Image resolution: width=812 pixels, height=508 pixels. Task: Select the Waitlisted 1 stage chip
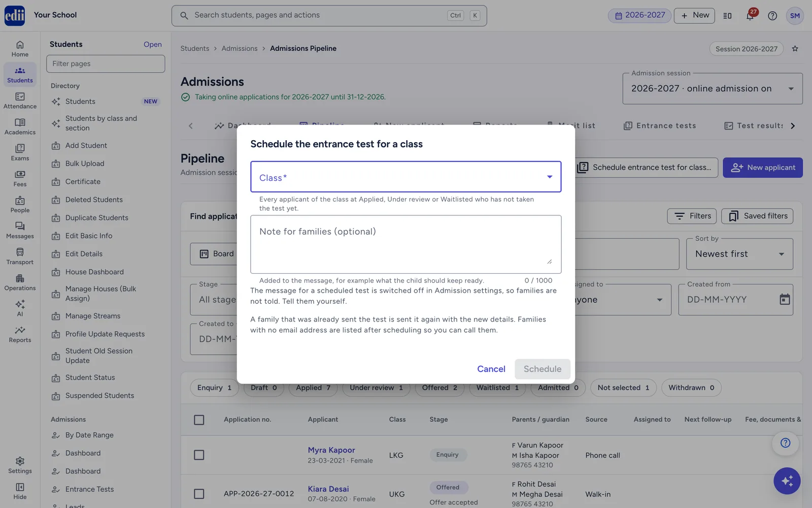coord(497,388)
